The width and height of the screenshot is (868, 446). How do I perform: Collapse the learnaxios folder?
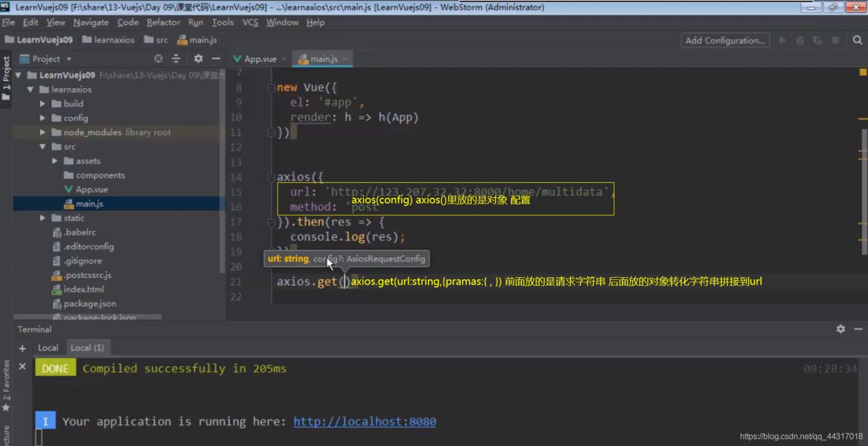click(x=30, y=89)
